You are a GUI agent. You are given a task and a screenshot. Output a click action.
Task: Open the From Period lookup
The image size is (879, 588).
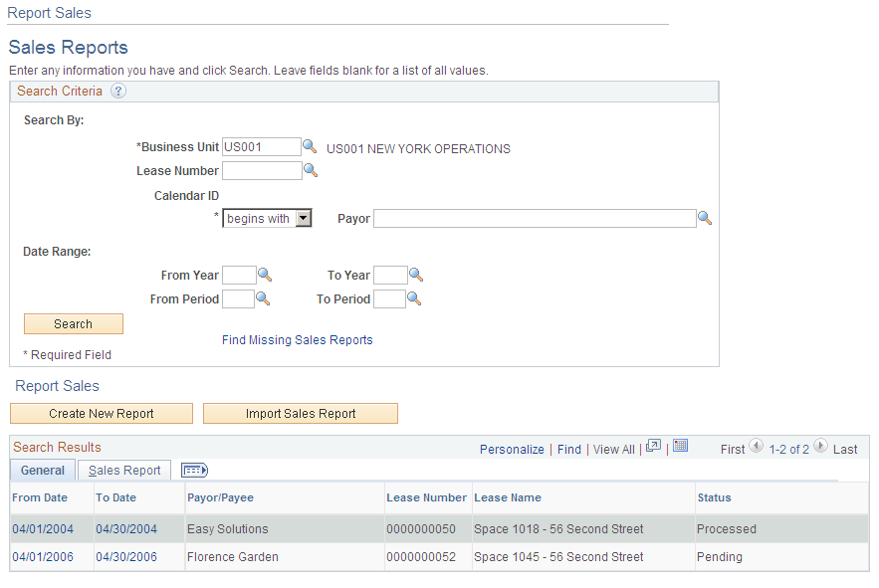261,298
